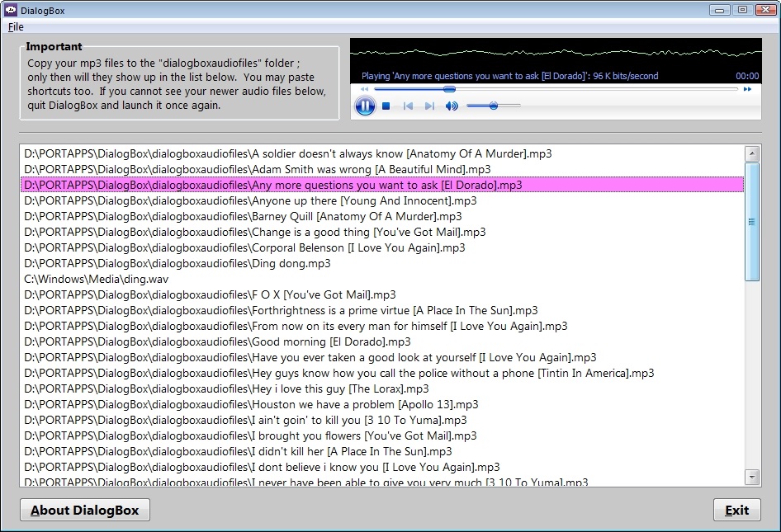Click the volume slider knob

click(494, 106)
